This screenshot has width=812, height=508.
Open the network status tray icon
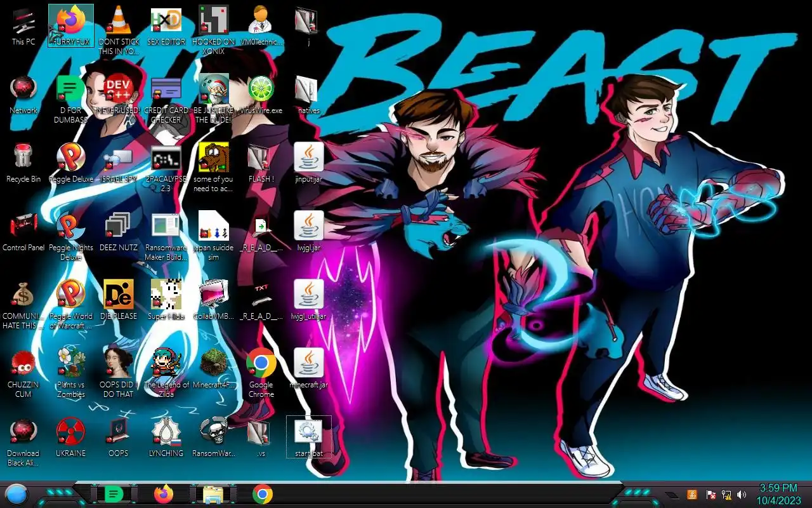[x=726, y=495]
